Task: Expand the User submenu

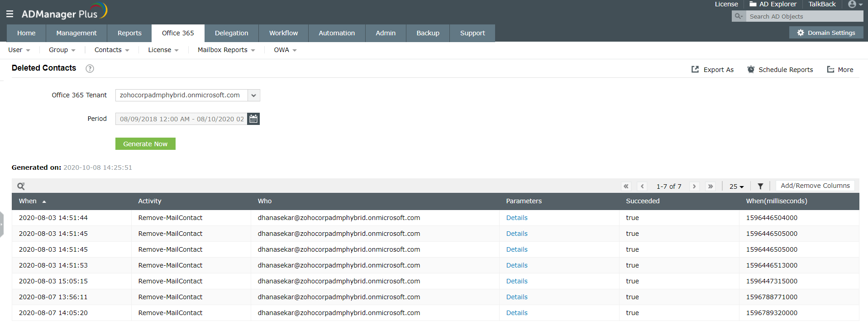Action: tap(19, 50)
